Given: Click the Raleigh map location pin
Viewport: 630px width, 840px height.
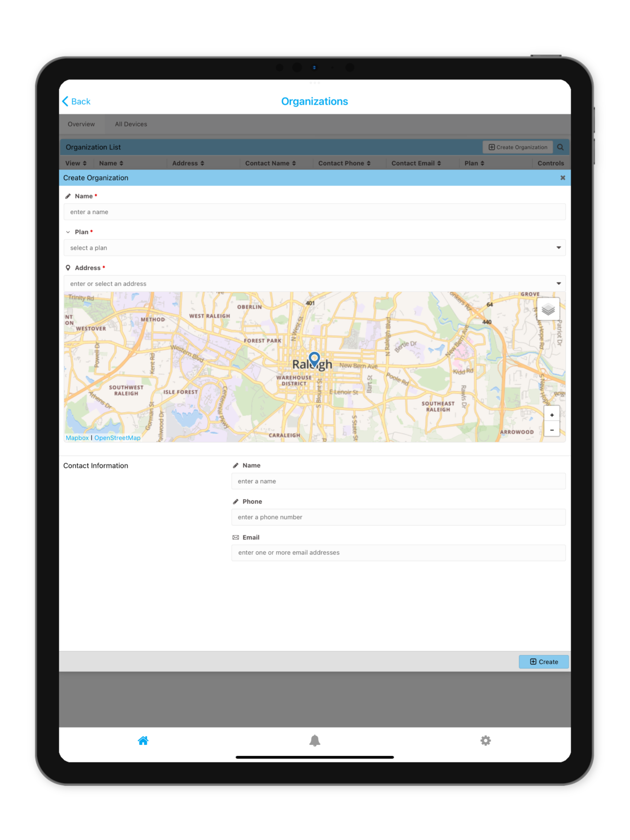Looking at the screenshot, I should click(x=314, y=359).
